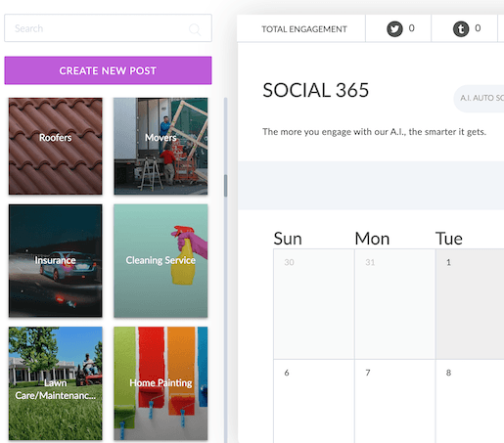The height and width of the screenshot is (443, 504).
Task: Click the Twitter engagement icon
Action: tap(394, 29)
